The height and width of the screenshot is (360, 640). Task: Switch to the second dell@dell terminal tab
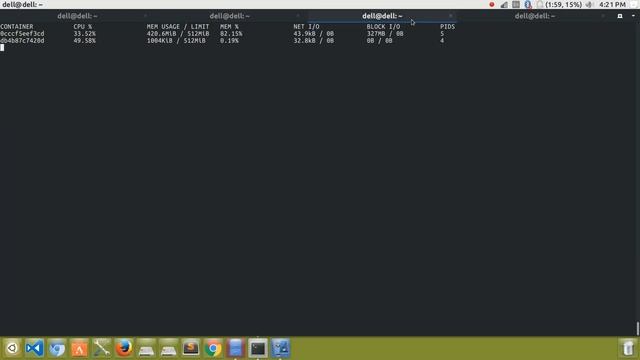tap(230, 16)
